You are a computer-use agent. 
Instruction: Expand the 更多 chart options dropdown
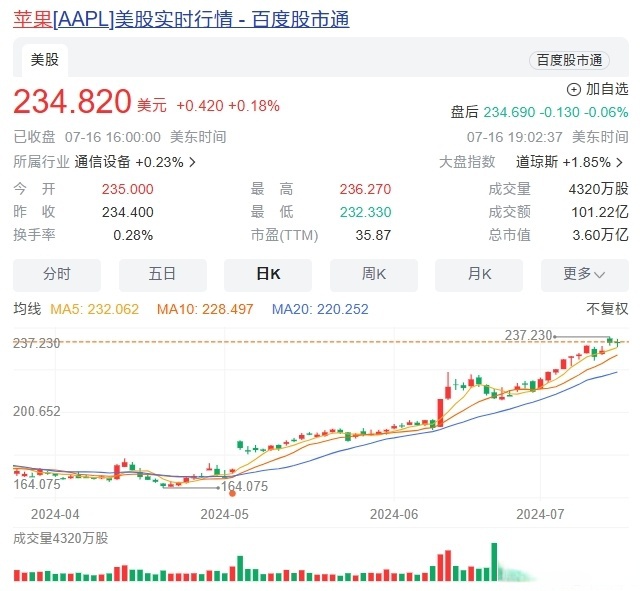coord(584,274)
